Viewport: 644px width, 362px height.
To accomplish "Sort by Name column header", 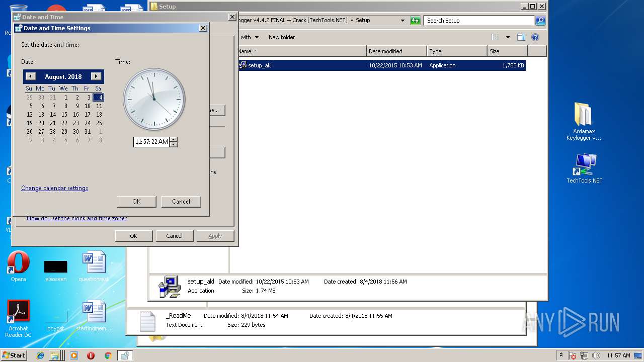I will (302, 51).
